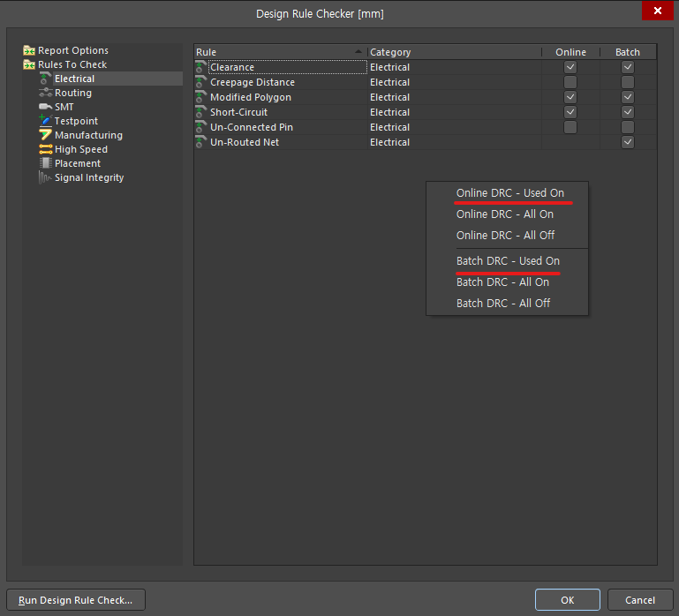Select the Testpoint tree item

pyautogui.click(x=76, y=121)
